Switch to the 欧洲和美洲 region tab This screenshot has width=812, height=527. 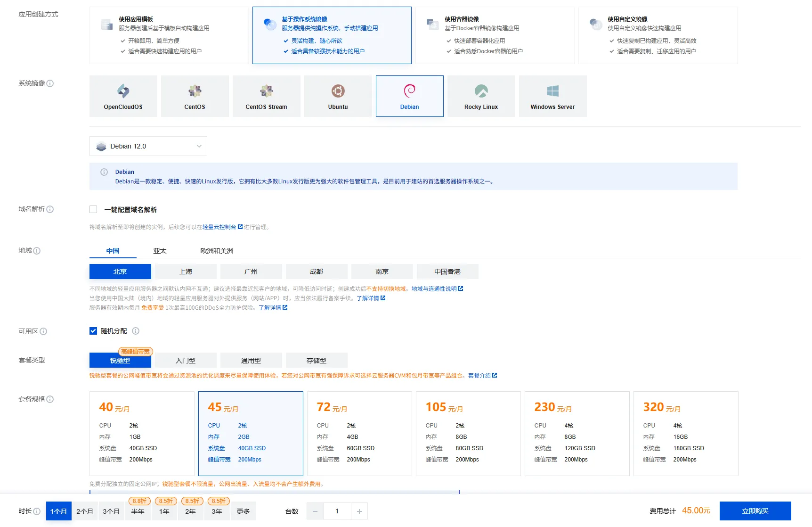[x=217, y=251]
